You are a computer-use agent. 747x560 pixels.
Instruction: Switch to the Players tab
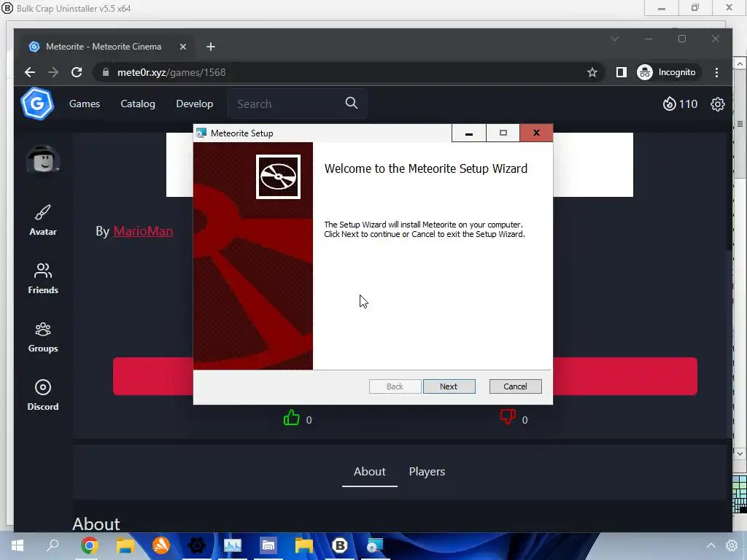[427, 472]
